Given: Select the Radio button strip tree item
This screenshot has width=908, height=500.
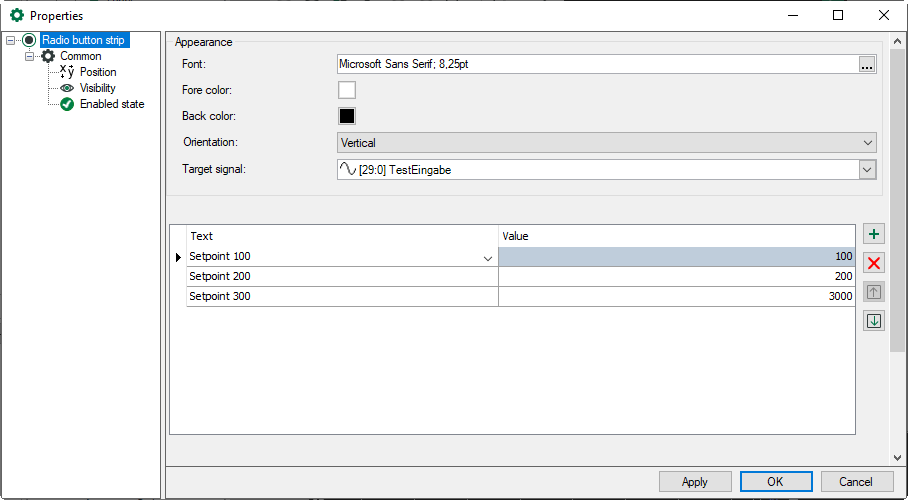Looking at the screenshot, I should 83,40.
